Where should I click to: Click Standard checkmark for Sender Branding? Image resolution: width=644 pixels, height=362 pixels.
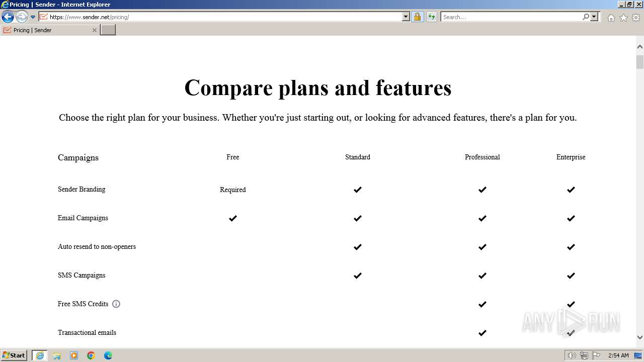358,190
